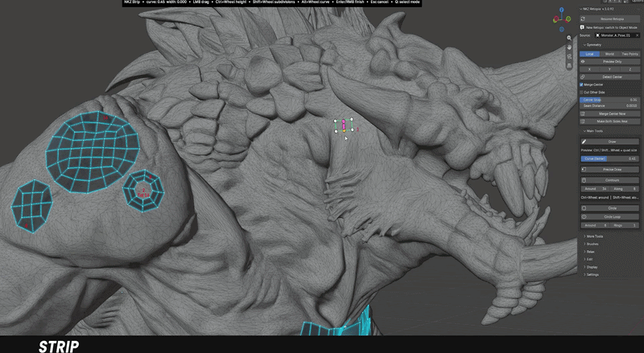Click the circular cyan loop patch on shoulder
This screenshot has width=644, height=353.
143,191
